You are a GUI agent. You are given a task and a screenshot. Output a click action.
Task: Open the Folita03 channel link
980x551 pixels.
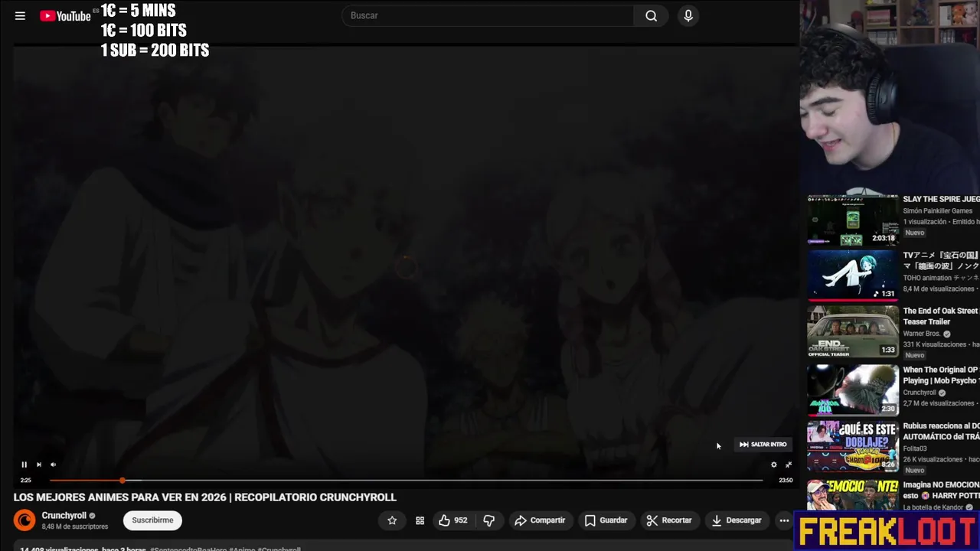[x=915, y=448]
